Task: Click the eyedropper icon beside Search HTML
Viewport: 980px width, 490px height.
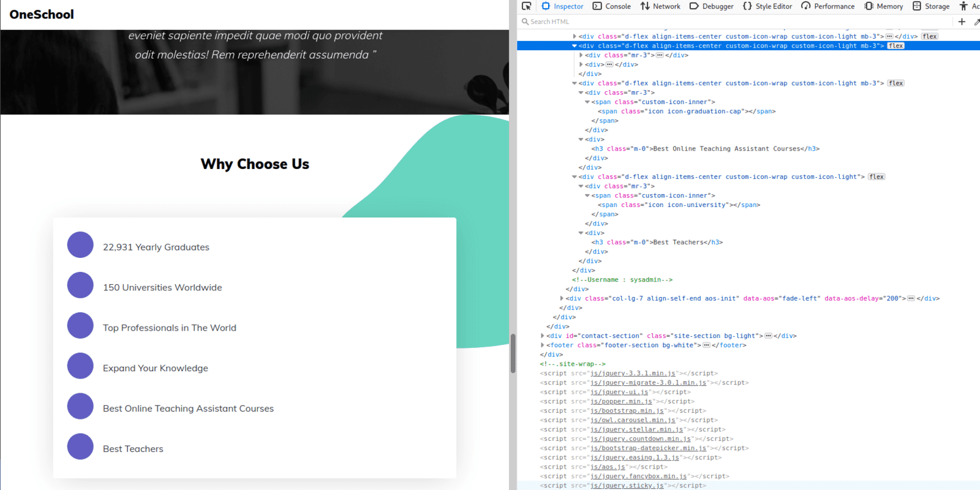Action: [x=976, y=21]
